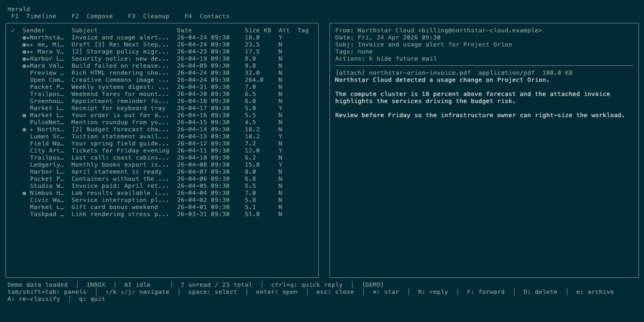
Task: Click the 'e: archive' shortcut hint
Action: point(595,292)
